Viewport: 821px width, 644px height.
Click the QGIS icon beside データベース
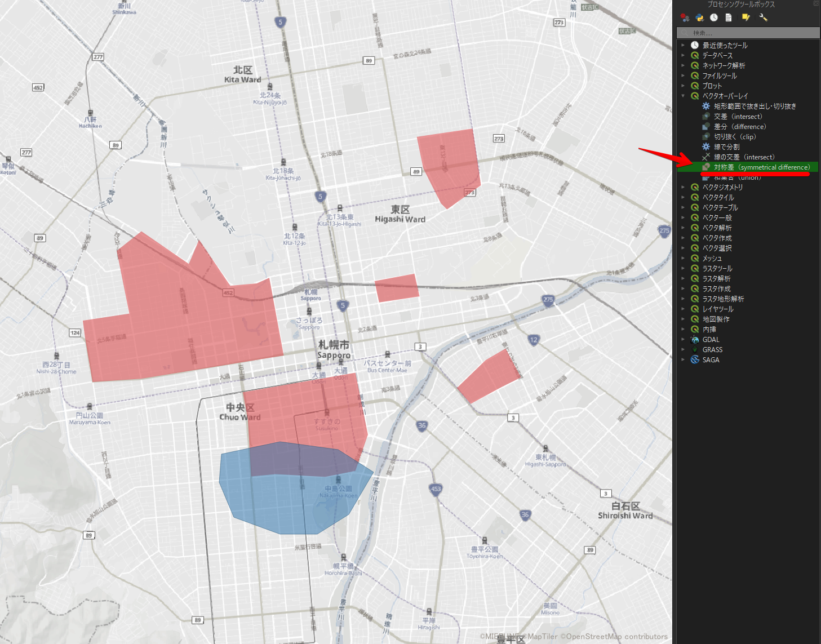tap(695, 55)
